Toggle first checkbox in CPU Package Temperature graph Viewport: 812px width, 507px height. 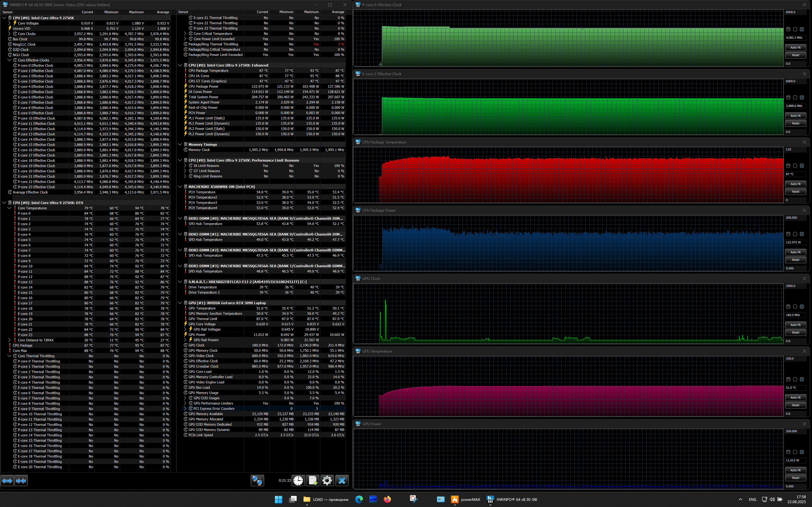788,166
